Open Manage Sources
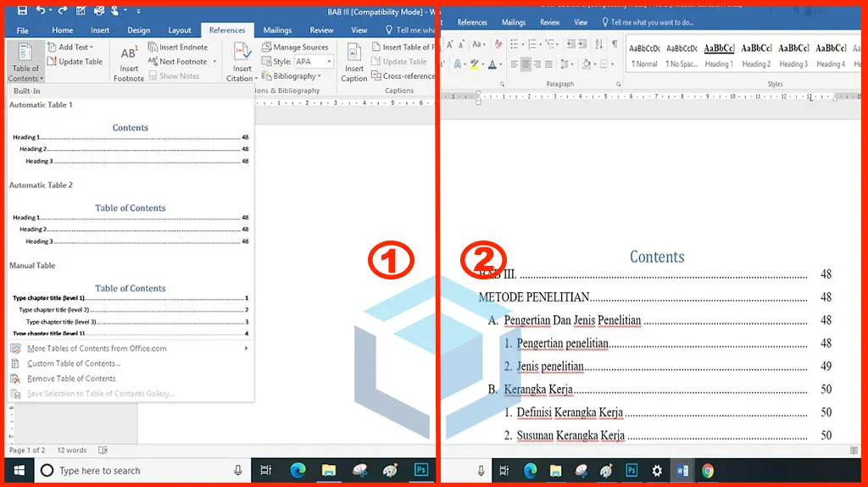The height and width of the screenshot is (487, 868). pos(295,47)
